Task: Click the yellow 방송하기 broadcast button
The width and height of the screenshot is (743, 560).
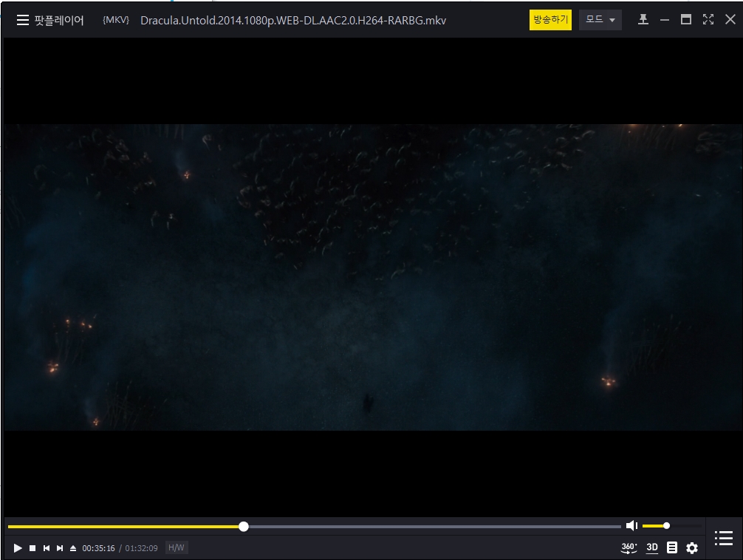Action: pos(550,20)
